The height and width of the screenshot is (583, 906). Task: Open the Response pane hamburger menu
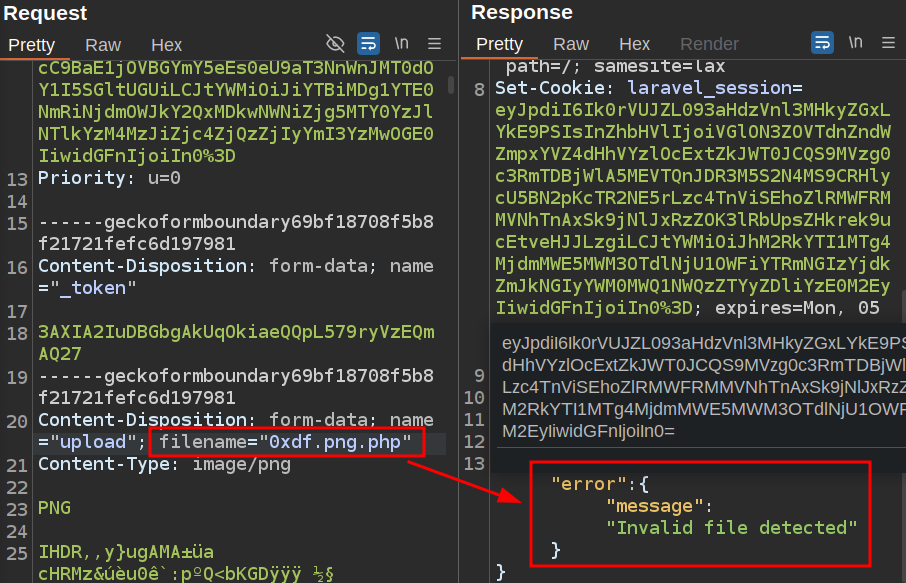(888, 44)
